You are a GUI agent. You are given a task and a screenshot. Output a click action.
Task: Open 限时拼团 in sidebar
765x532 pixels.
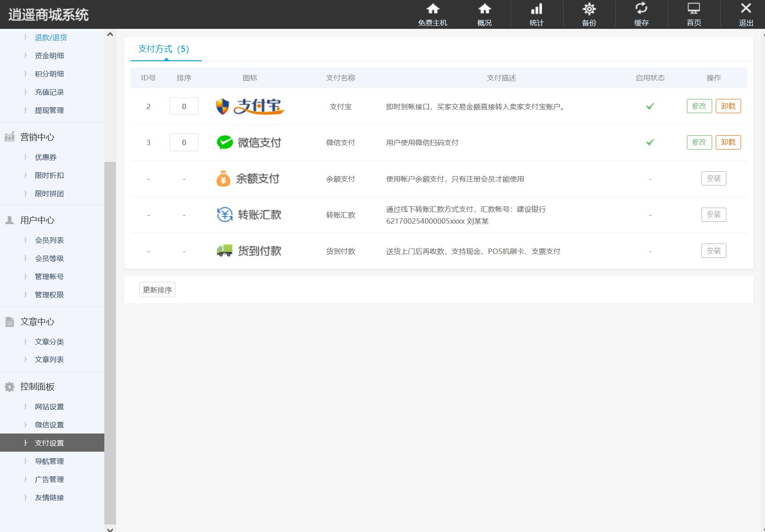tap(49, 194)
